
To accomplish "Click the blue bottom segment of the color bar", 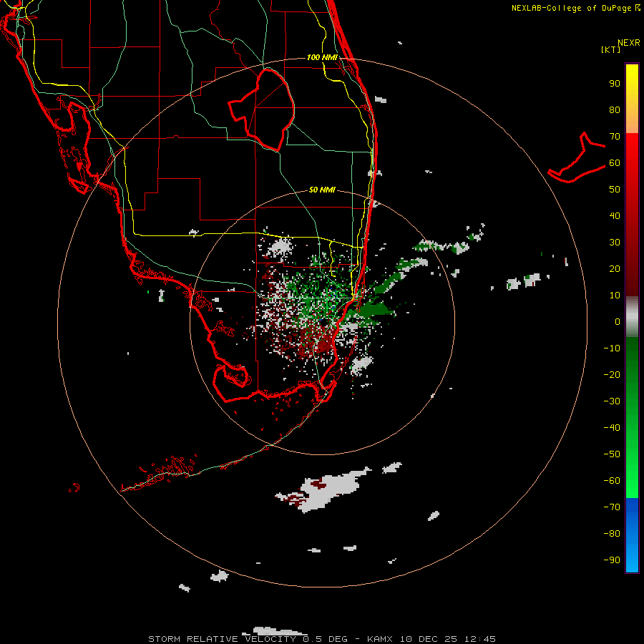I will coord(632,535).
